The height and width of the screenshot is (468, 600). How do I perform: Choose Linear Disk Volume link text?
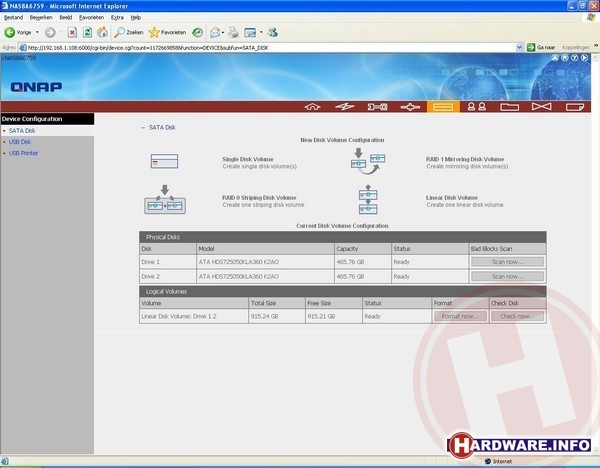[452, 198]
